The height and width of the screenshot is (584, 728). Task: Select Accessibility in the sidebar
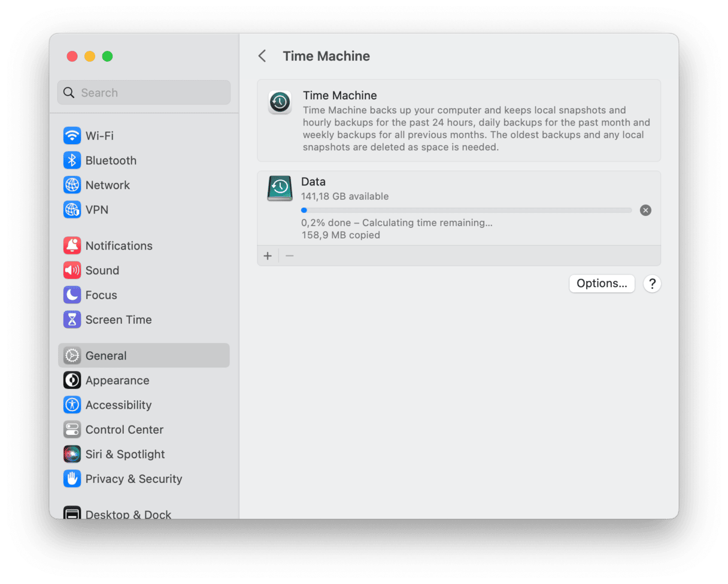[x=144, y=404]
